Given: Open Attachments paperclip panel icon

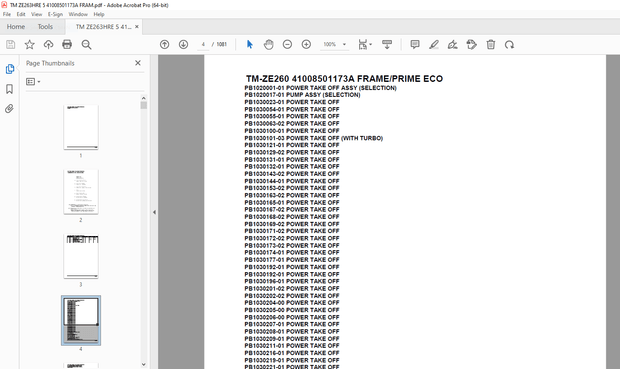Looking at the screenshot, I should pos(9,109).
